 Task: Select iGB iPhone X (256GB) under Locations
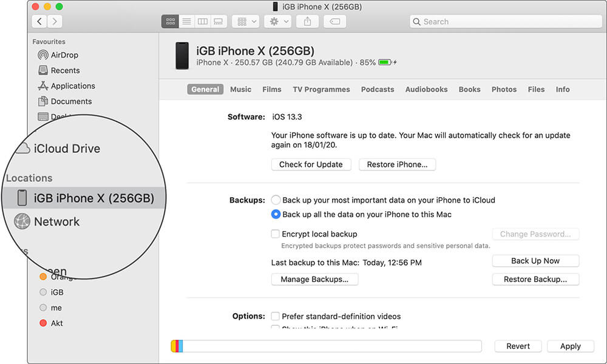(84, 198)
